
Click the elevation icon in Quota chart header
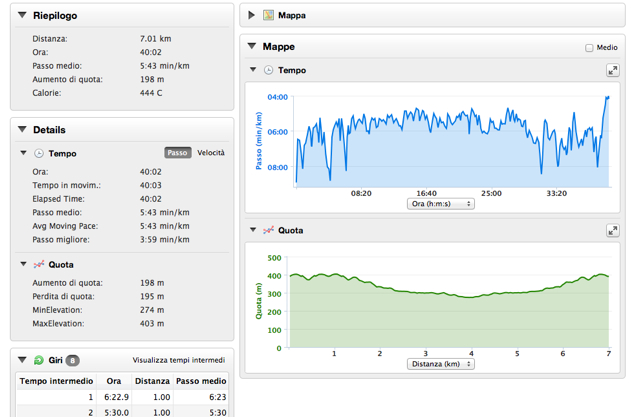click(268, 230)
